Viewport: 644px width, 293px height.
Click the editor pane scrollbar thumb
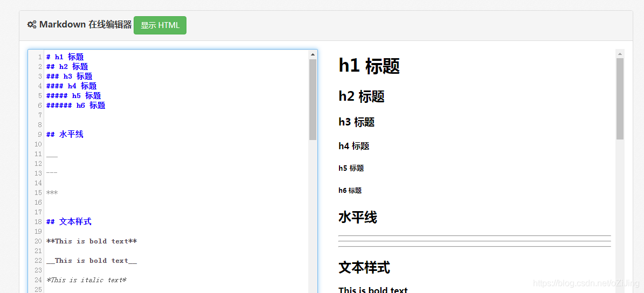click(x=313, y=100)
